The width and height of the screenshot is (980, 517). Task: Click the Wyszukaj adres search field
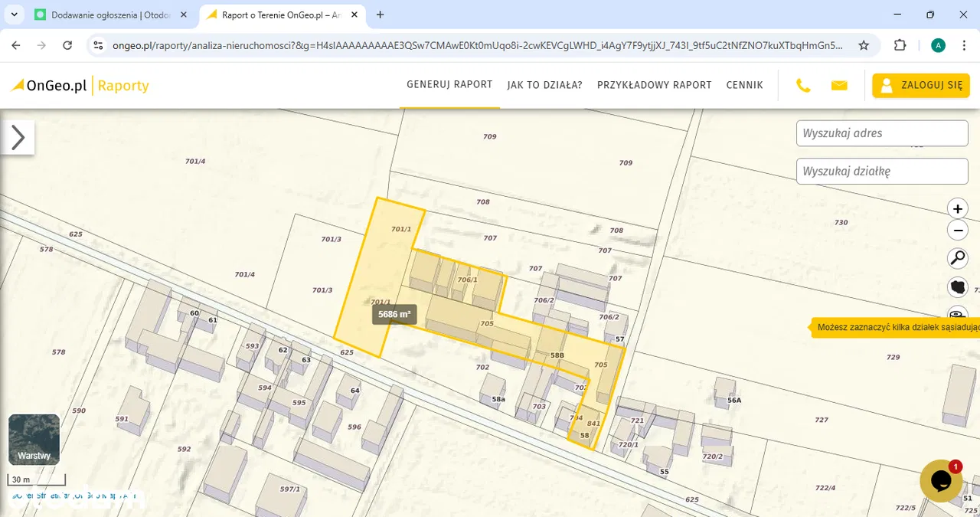point(881,133)
